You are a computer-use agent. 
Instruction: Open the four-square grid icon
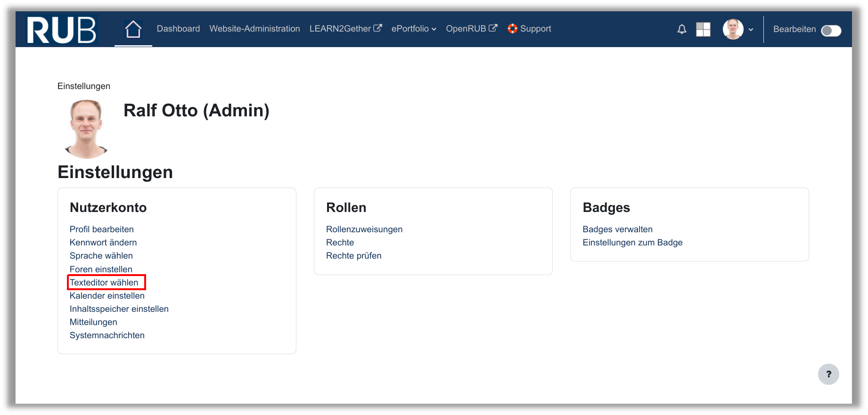coord(703,29)
